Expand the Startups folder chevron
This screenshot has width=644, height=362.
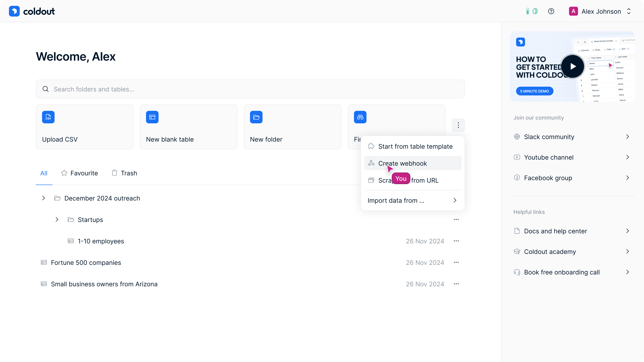57,220
